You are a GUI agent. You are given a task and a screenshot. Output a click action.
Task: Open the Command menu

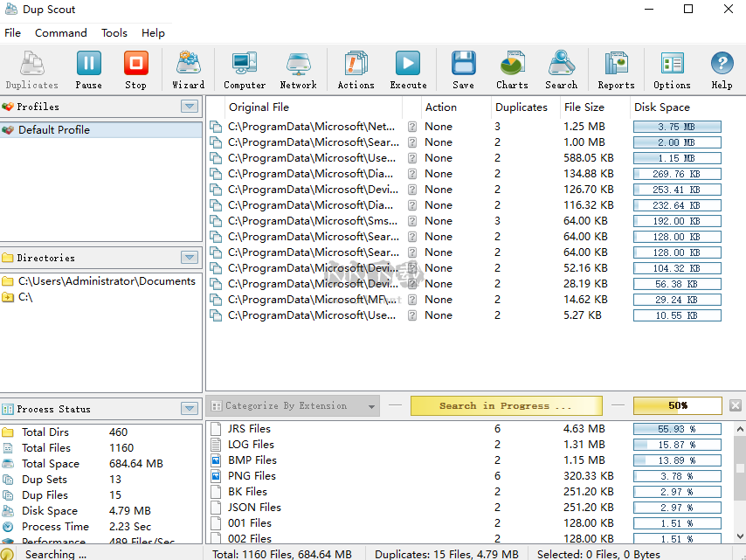click(60, 33)
